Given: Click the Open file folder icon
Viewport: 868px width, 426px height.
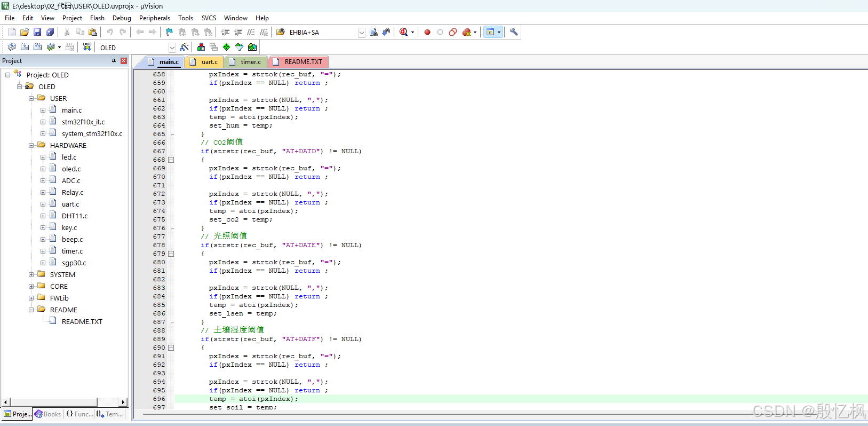Looking at the screenshot, I should [25, 32].
